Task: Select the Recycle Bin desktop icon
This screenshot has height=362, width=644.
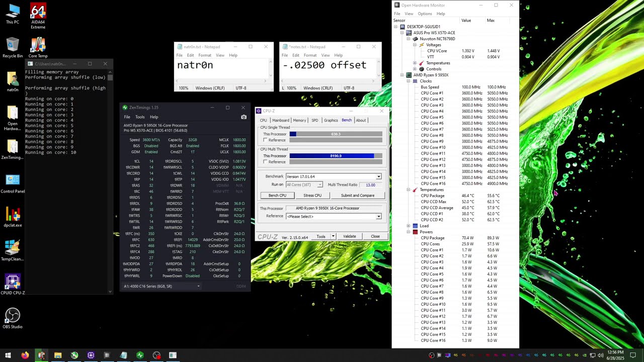Action: tap(13, 48)
